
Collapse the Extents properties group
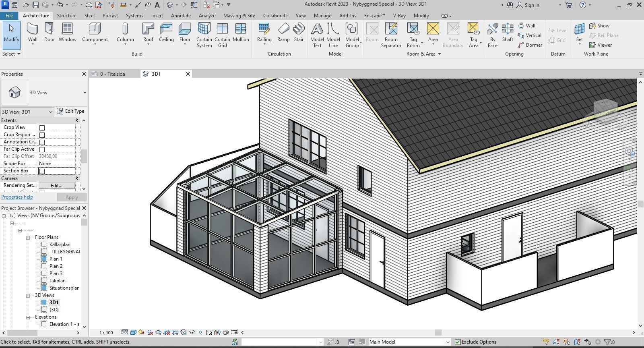[76, 120]
